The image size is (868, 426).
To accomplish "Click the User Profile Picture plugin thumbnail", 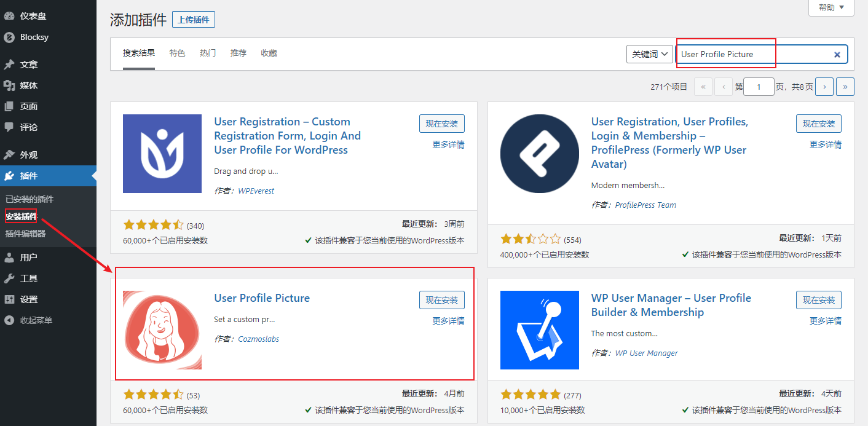I will [x=162, y=330].
